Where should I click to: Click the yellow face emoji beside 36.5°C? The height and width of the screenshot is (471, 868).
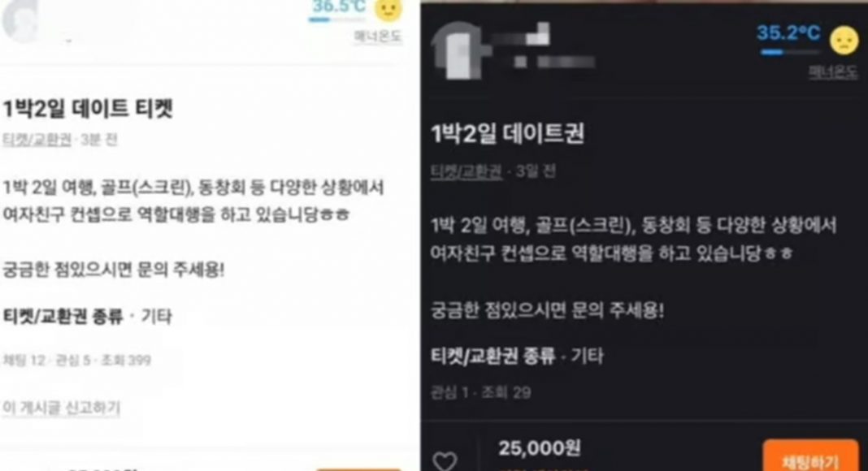click(388, 10)
